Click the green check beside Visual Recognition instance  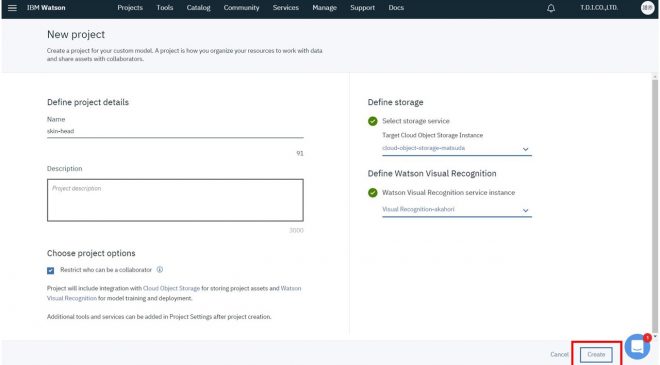(x=373, y=193)
